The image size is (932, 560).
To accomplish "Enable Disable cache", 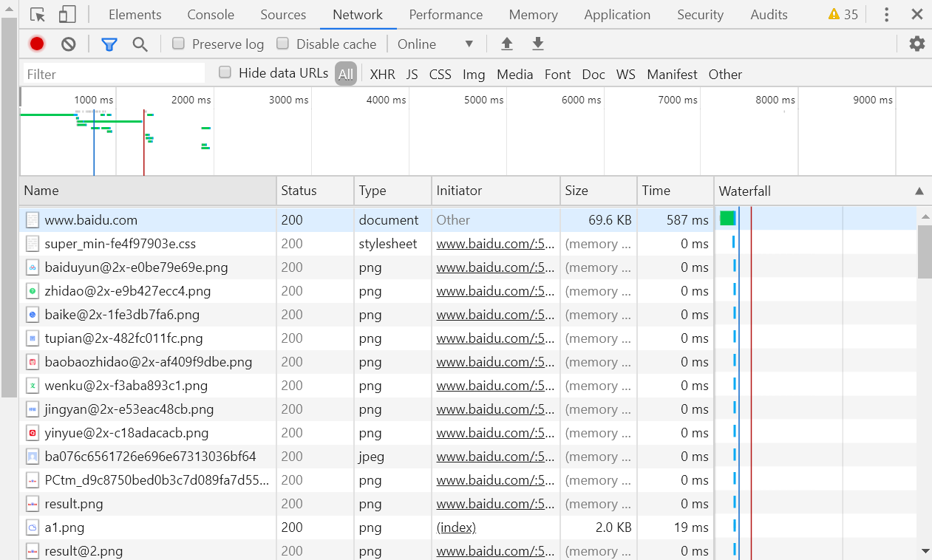I will [282, 44].
